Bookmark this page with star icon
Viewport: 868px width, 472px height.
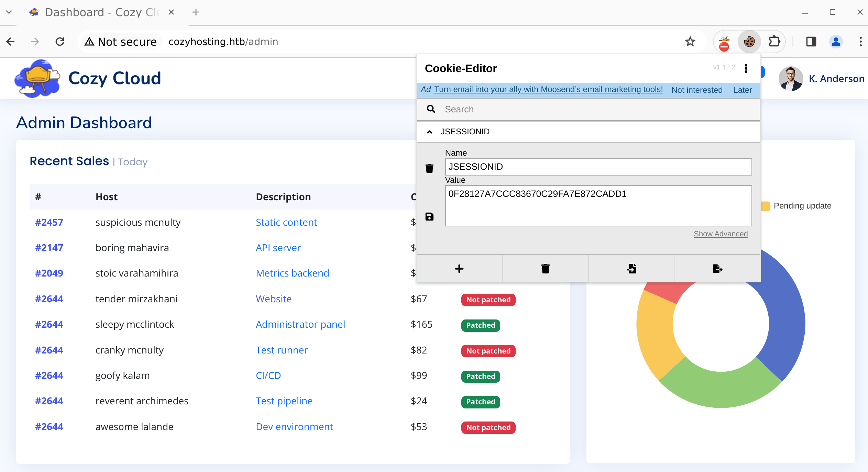tap(690, 42)
